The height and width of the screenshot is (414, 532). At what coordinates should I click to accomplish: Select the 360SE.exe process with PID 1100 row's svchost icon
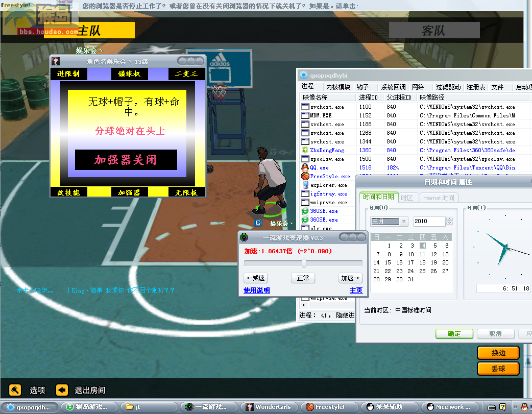(305, 107)
